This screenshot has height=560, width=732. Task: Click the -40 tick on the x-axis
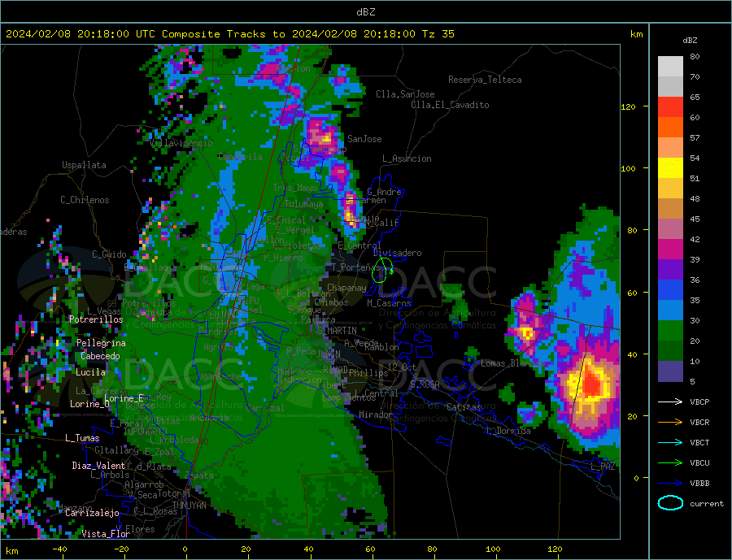(x=59, y=549)
